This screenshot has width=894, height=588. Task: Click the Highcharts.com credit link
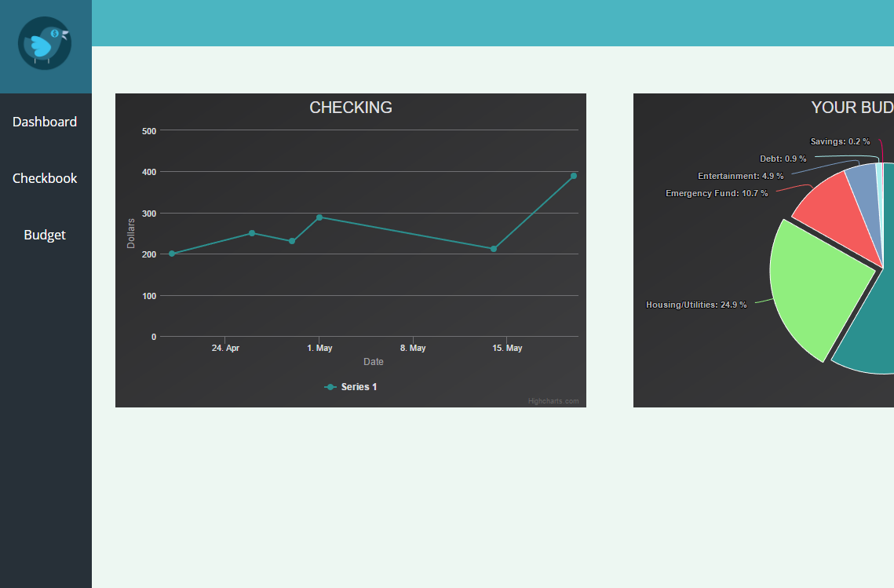pos(553,401)
